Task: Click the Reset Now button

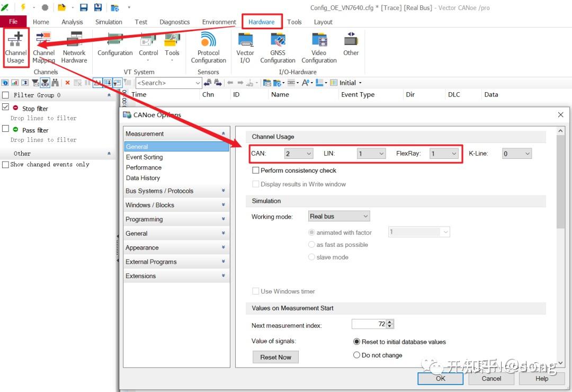Action: pyautogui.click(x=275, y=357)
